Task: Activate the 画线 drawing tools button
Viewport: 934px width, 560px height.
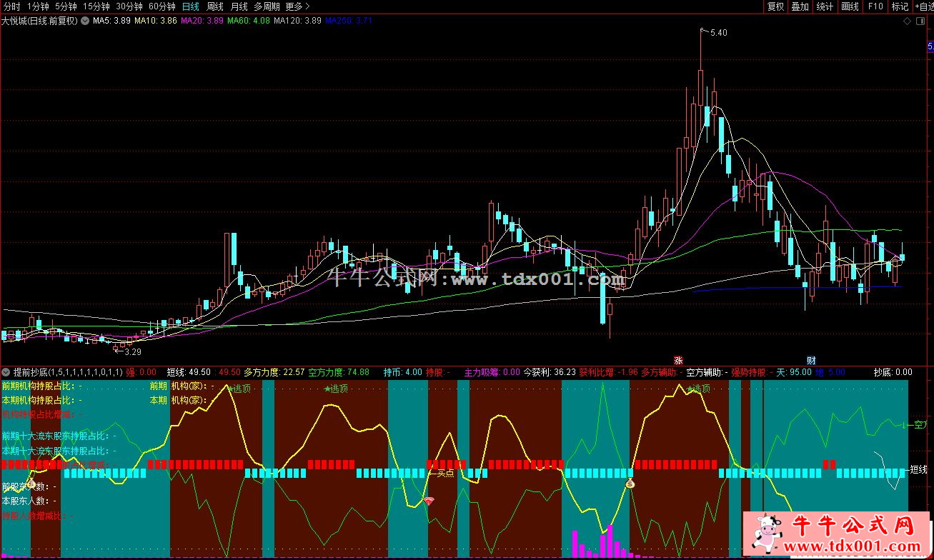Action: tap(850, 6)
